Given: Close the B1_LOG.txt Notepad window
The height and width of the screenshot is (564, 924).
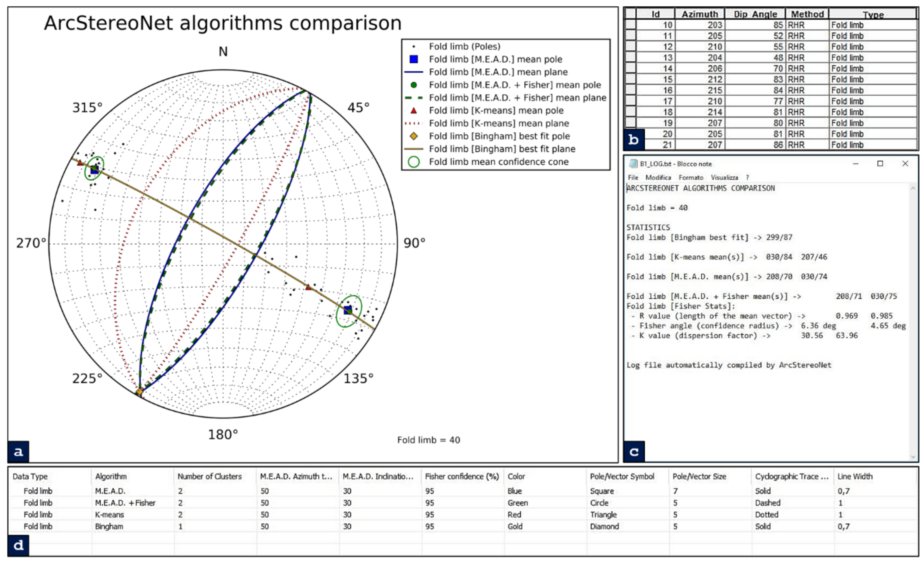Looking at the screenshot, I should point(905,163).
